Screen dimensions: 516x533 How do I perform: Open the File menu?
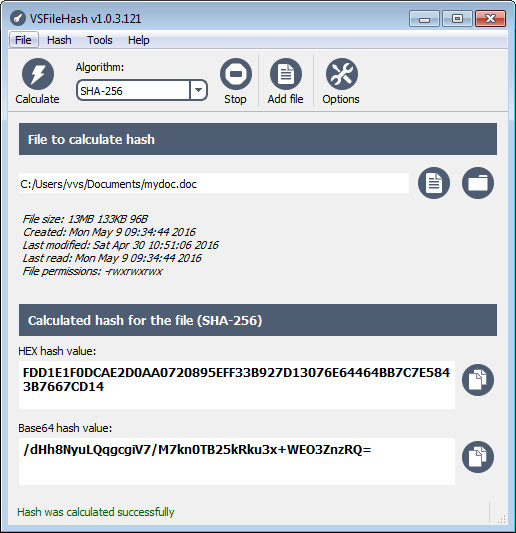(x=23, y=40)
